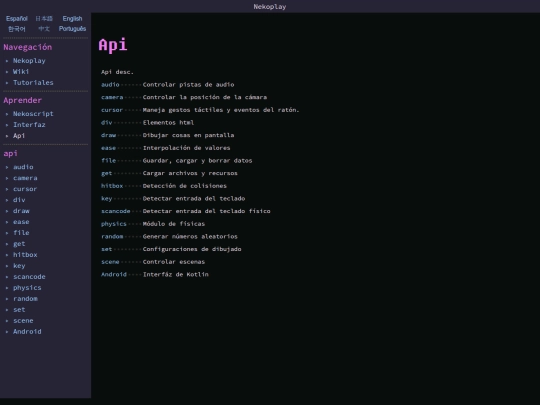Screen dimensions: 540x405
Task: Open scancode link in main Api table
Action: pyautogui.click(x=116, y=211)
